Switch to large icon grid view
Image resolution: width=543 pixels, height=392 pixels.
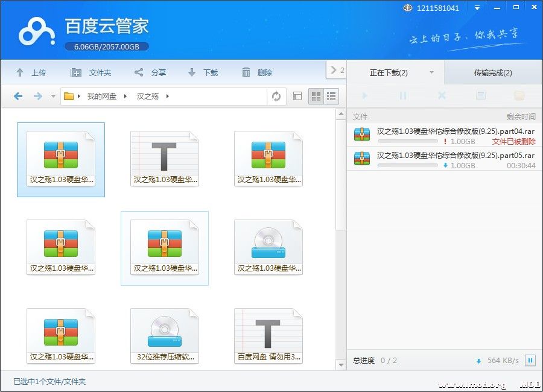tap(316, 96)
